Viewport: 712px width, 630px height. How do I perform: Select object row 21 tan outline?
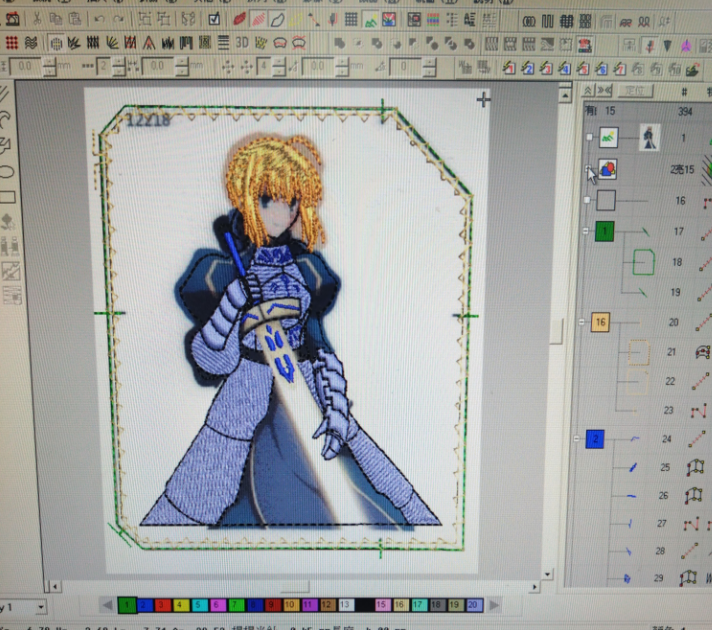pos(639,352)
